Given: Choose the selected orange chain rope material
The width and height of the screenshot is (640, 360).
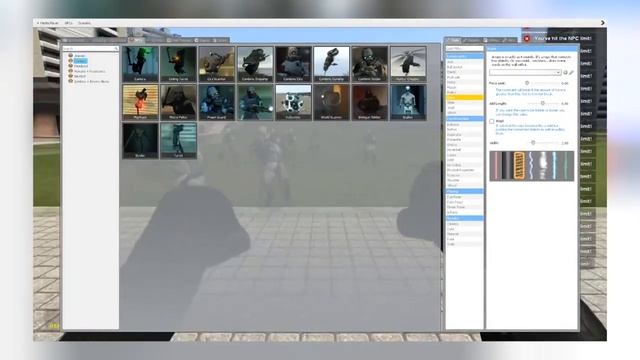Looking at the screenshot, I should point(519,166).
